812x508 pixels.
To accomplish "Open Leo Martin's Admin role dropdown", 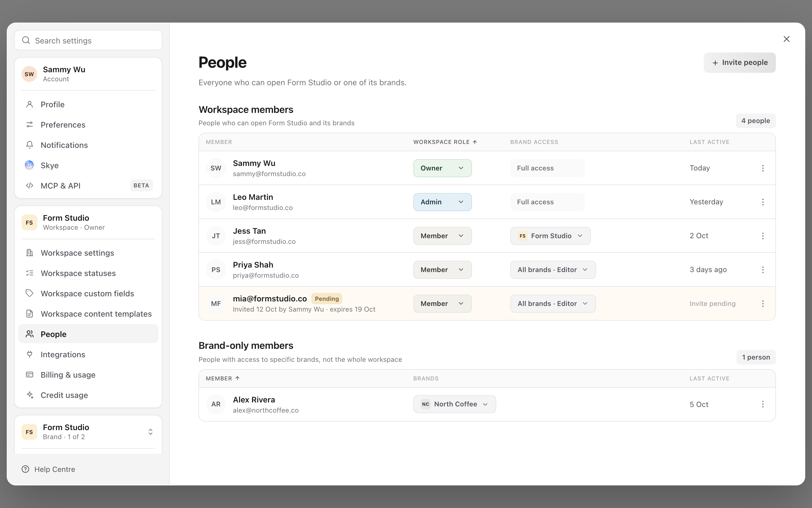I will pos(442,202).
